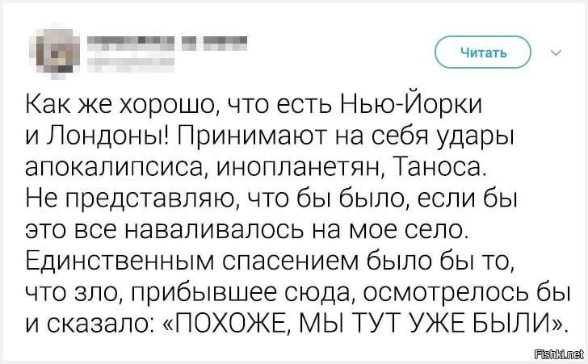Viewport: 588px width, 364px height.
Task: Click the word Единственным in the tweet
Action: point(120,261)
